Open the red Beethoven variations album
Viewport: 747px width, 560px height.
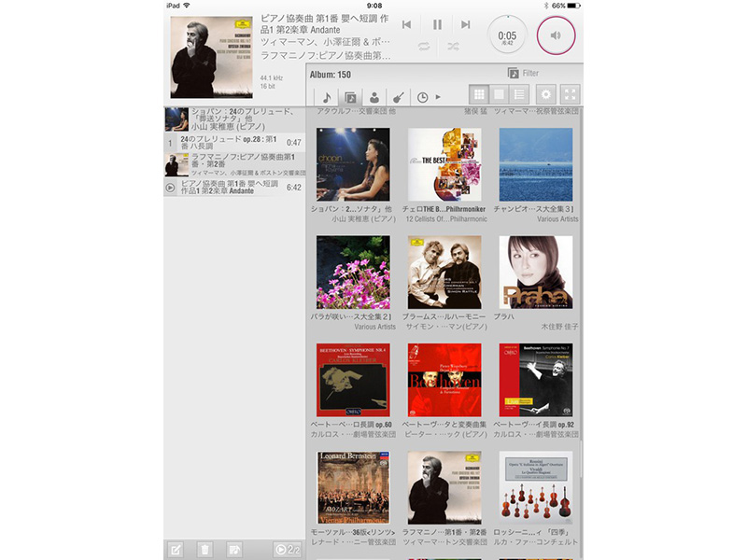pos(444,380)
